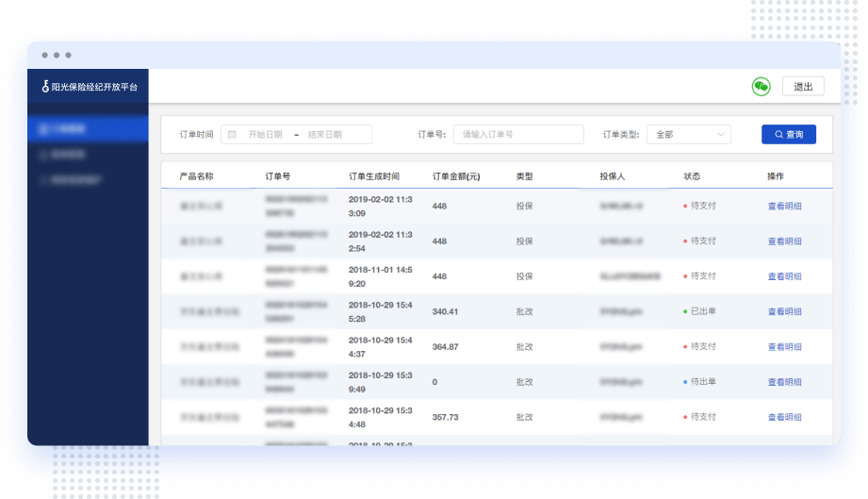Click 待支付 status in the 364.87 row
The image size is (868, 499).
coord(699,346)
